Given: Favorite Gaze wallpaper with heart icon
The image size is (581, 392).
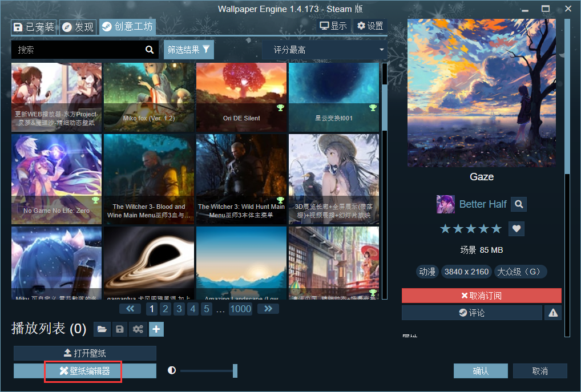Looking at the screenshot, I should point(517,229).
